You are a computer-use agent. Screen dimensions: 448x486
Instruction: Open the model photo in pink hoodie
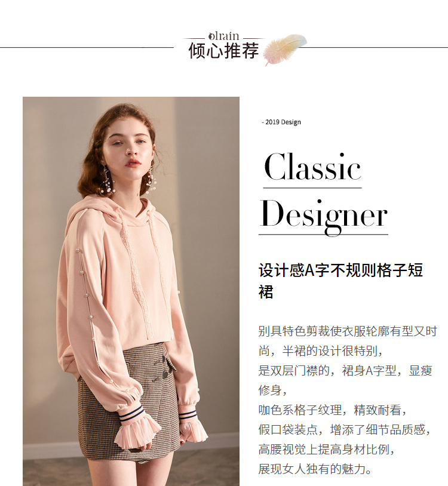pos(131,291)
